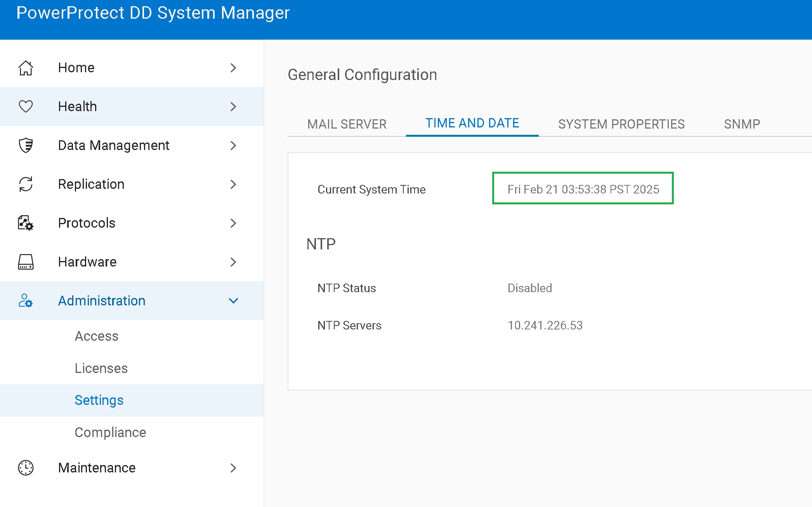Click the Hardware drive icon
Image resolution: width=812 pixels, height=507 pixels.
pos(25,262)
